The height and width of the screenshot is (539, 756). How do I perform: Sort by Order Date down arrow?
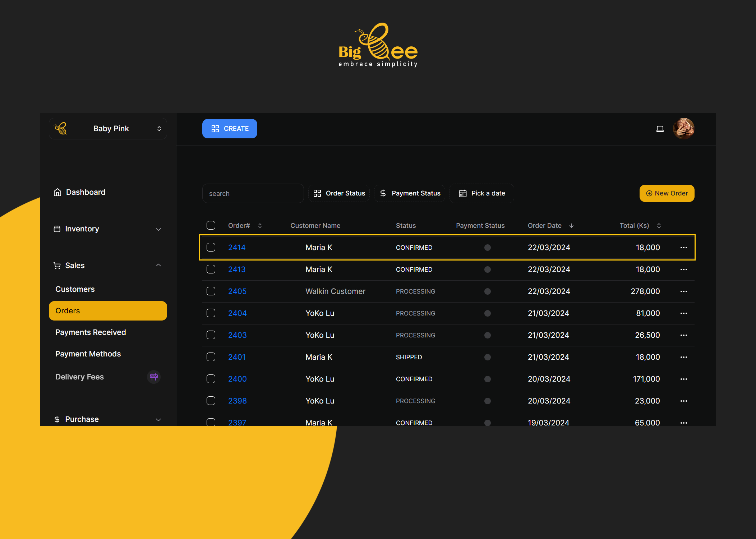571,226
